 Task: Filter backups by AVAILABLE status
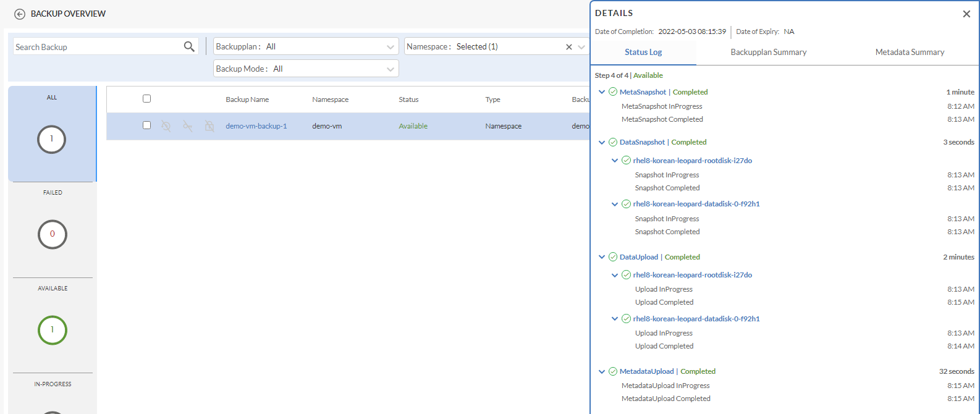53,324
